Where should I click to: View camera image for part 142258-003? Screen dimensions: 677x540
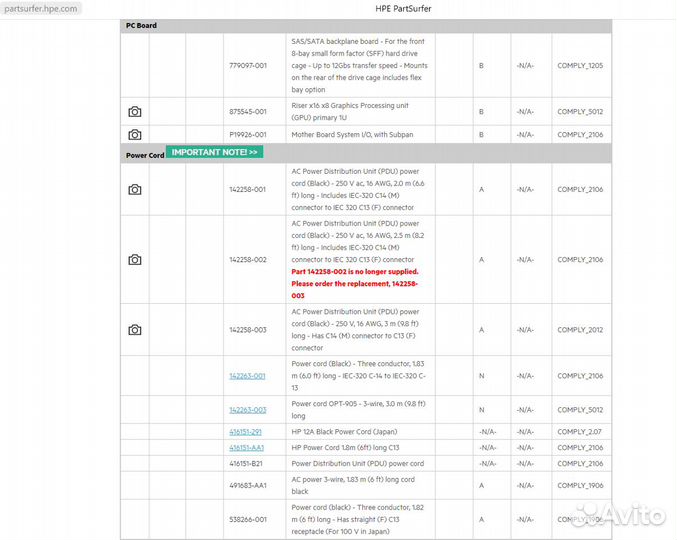[135, 330]
